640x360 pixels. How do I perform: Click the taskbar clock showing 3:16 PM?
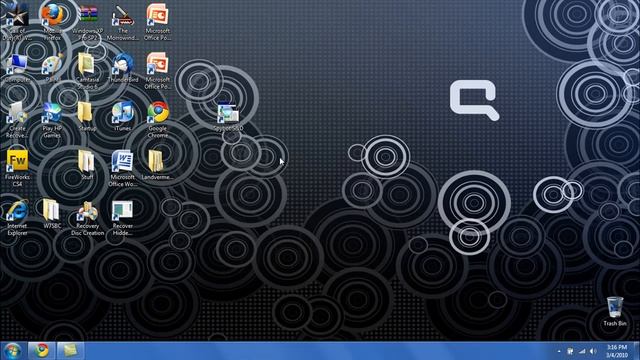coord(616,351)
